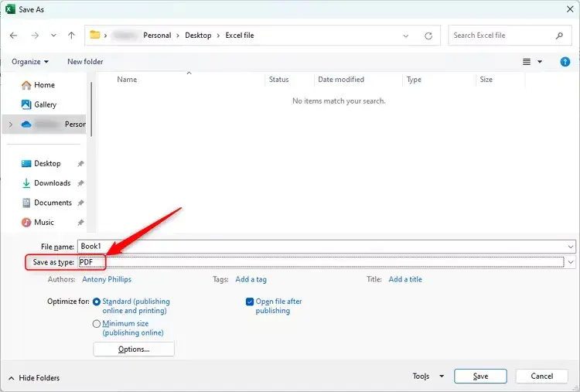Select Standard publishing online and printing
Screen dimensions: 580x392
tap(97, 302)
